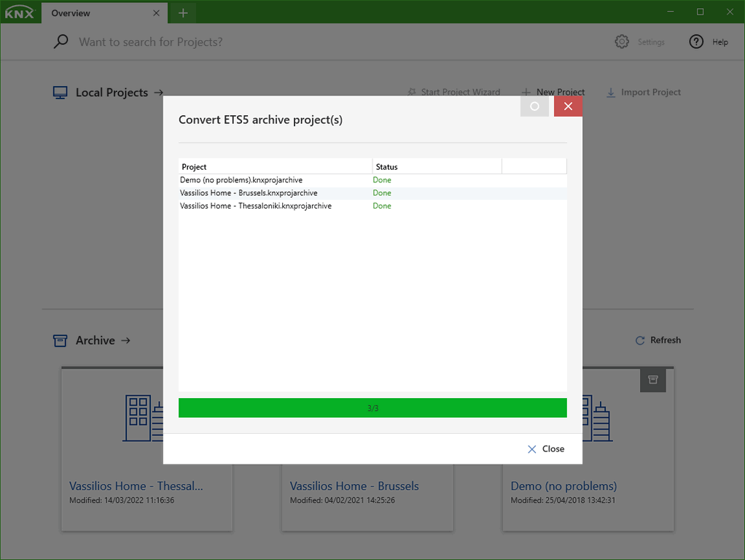The width and height of the screenshot is (745, 560).
Task: Click the Local Projects monitor icon
Action: [x=60, y=92]
